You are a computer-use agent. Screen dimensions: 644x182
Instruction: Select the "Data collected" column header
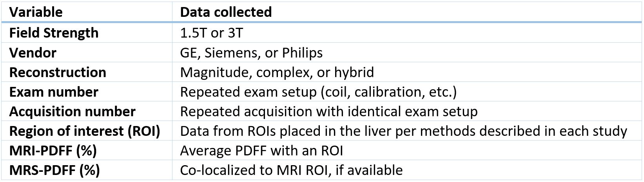226,12
